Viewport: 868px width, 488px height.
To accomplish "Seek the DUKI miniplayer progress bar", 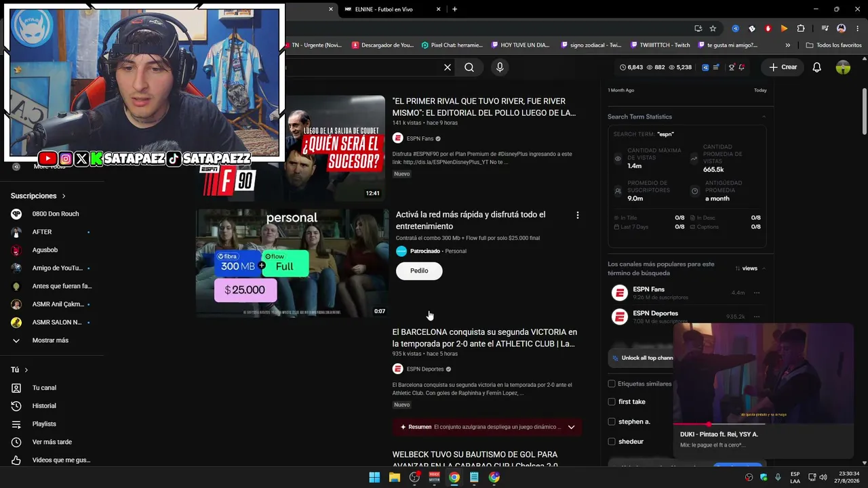I will coord(763,424).
